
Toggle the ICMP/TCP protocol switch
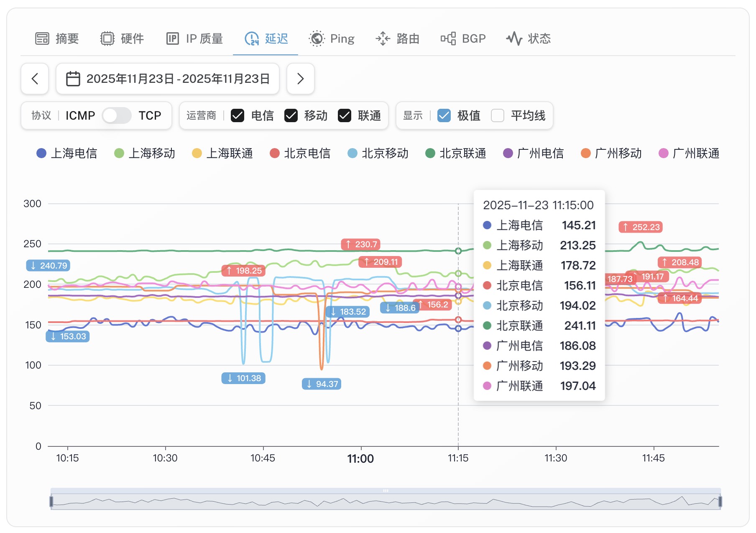[x=117, y=115]
